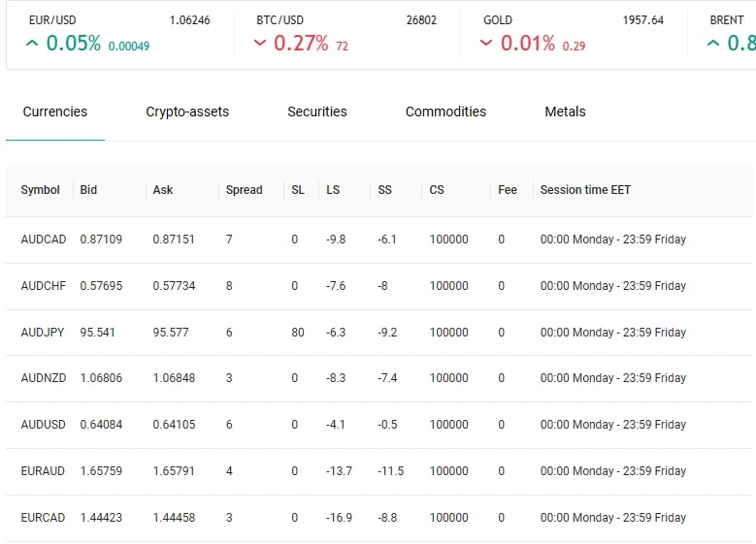The height and width of the screenshot is (544, 756).
Task: Click the EUR/USD price 1.06246
Action: 189,20
